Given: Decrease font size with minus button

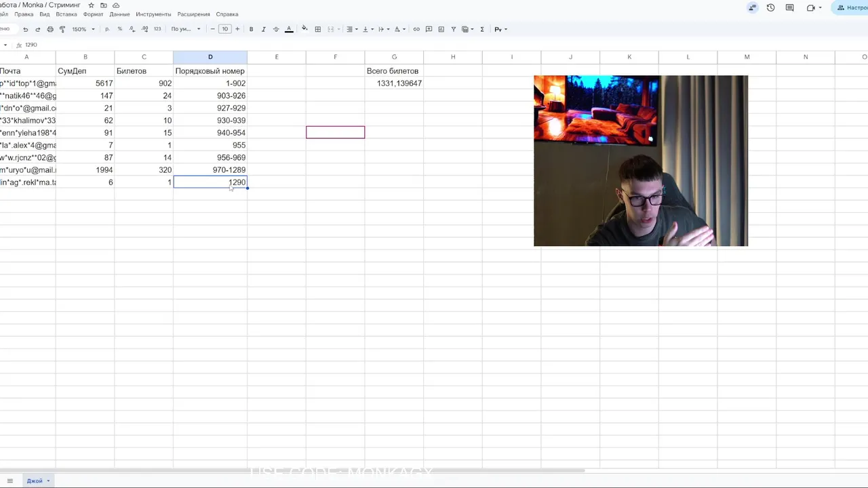Looking at the screenshot, I should 212,29.
